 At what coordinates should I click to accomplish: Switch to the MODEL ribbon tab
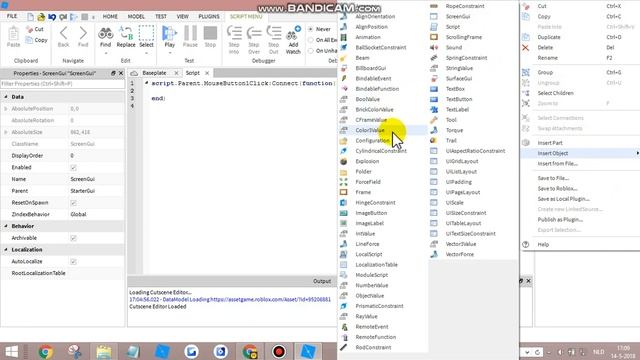coord(136,17)
